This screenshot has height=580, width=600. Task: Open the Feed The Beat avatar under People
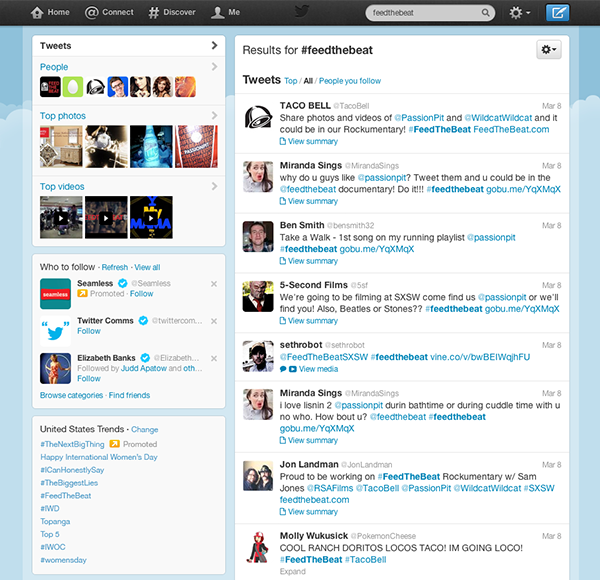[x=50, y=86]
